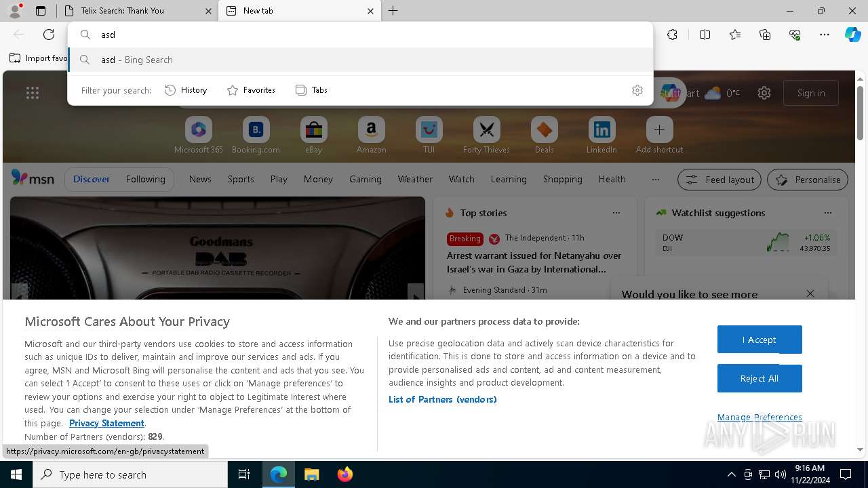Filter search by Favorites
Image resolution: width=868 pixels, height=488 pixels.
tap(251, 90)
